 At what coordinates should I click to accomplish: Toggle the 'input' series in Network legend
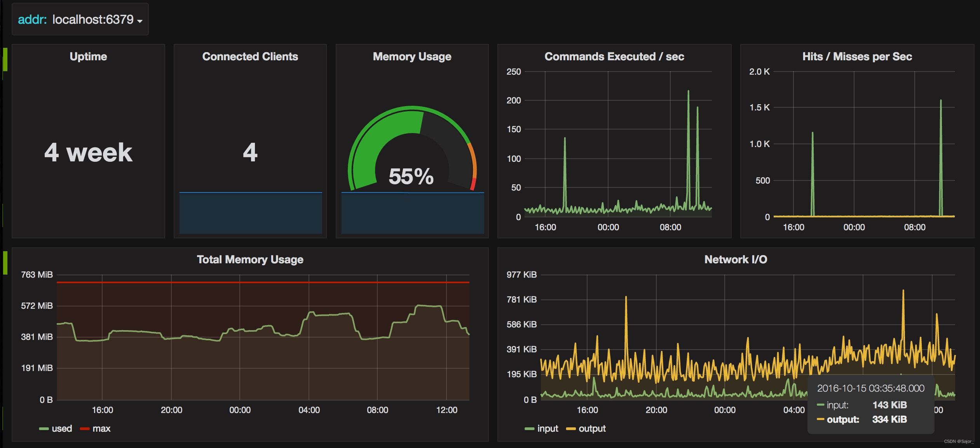(x=548, y=429)
